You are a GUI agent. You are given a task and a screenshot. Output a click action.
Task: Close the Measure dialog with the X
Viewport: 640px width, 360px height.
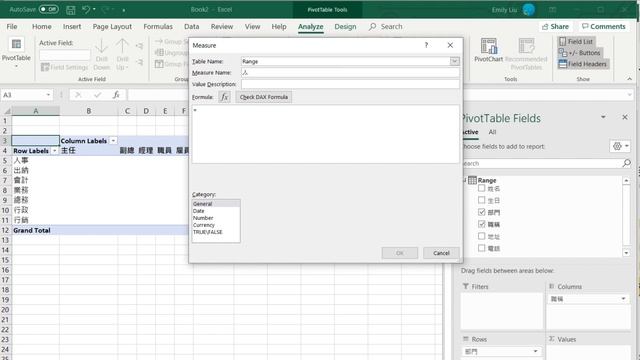(450, 45)
